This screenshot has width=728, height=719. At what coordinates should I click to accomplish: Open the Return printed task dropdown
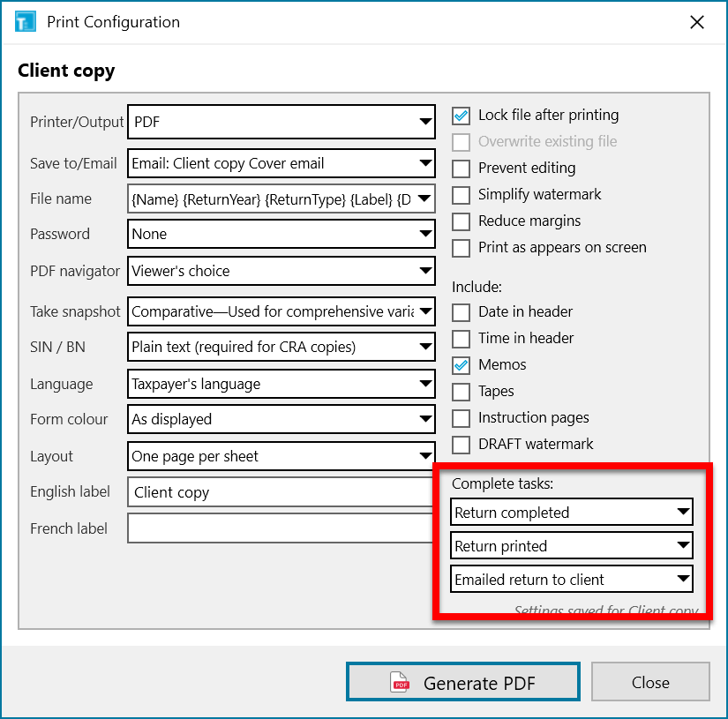572,545
